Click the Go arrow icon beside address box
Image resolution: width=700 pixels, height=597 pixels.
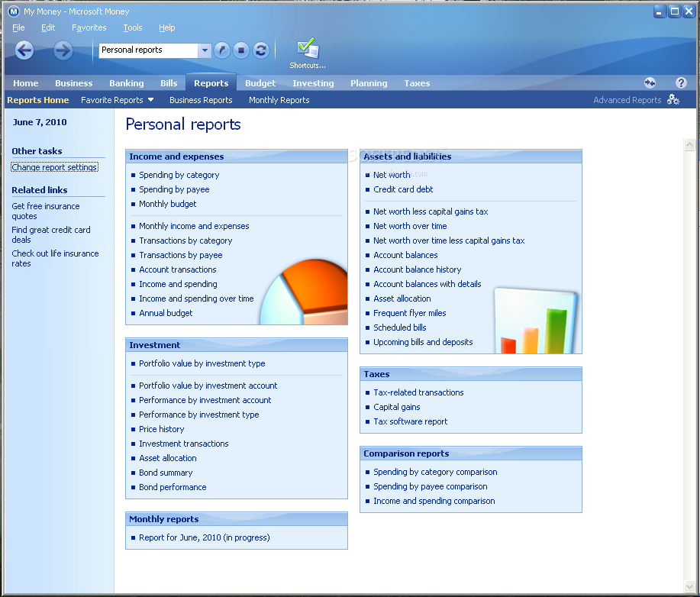(222, 50)
